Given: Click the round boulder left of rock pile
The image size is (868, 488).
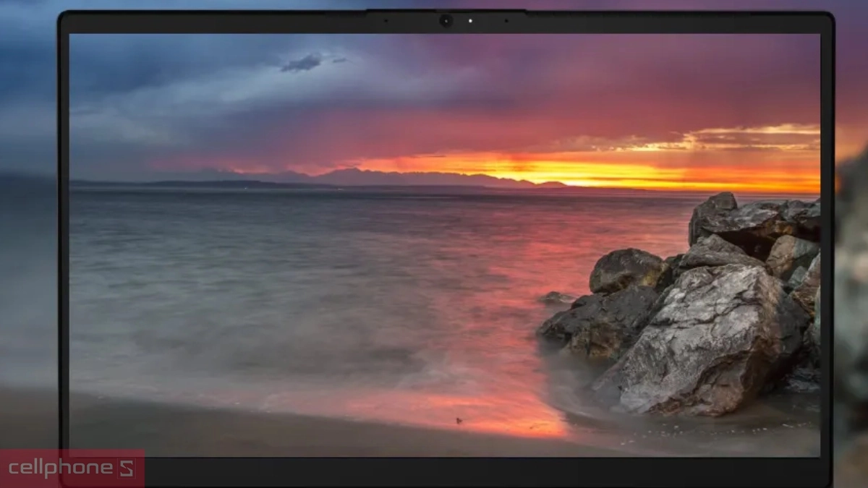Looking at the screenshot, I should (626, 270).
